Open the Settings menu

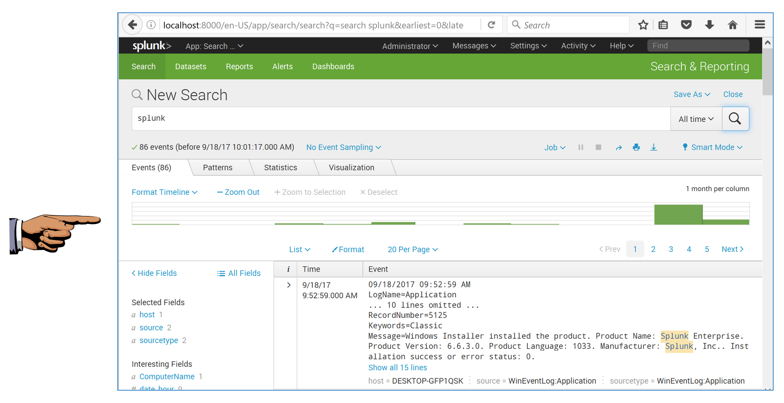pyautogui.click(x=528, y=46)
